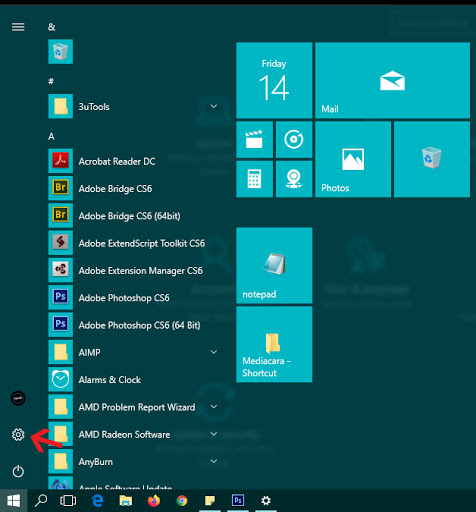476x512 pixels.
Task: Open the Mediacara - Shortcut tile
Action: click(274, 344)
